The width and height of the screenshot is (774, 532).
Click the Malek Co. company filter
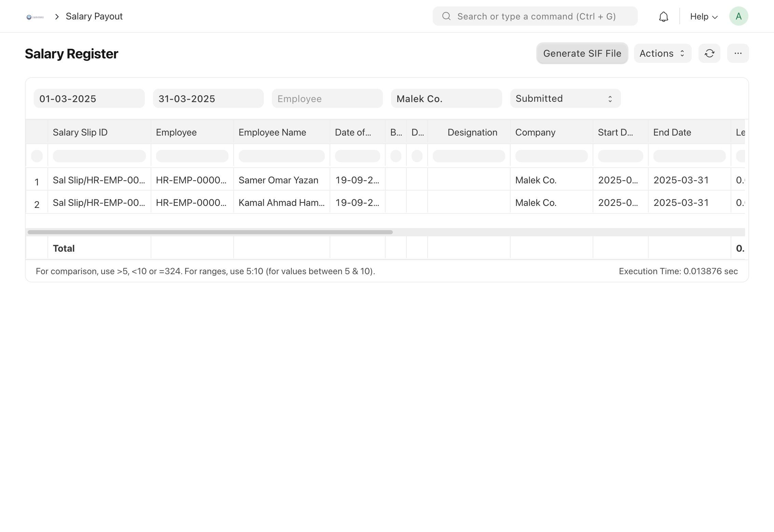click(x=446, y=99)
